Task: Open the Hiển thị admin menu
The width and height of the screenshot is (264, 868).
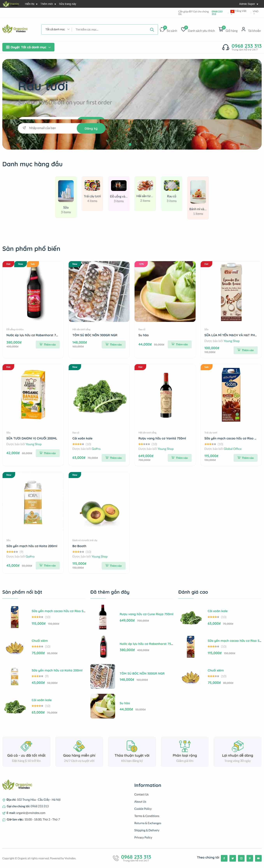Action: (31, 4)
